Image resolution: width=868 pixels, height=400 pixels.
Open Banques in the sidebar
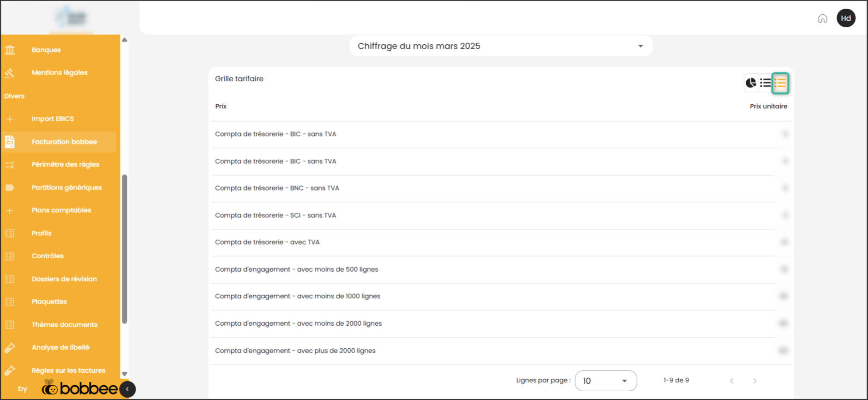click(46, 50)
